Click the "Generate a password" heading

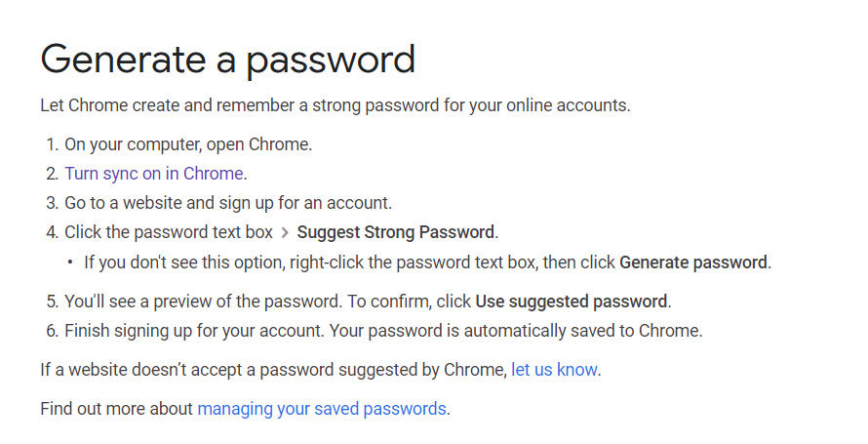[227, 60]
